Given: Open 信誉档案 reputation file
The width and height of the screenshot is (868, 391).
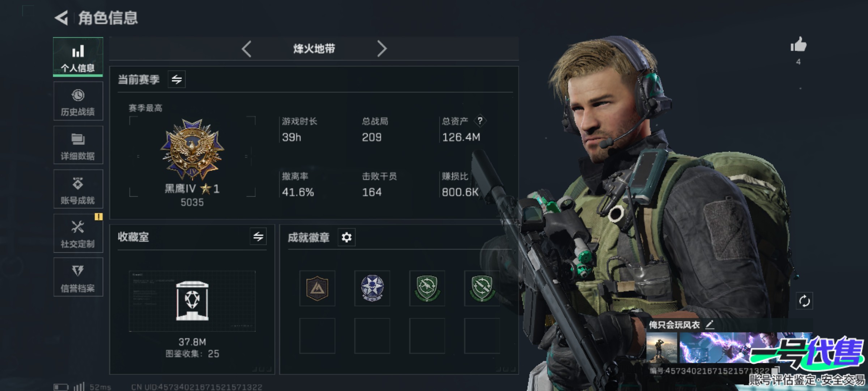Looking at the screenshot, I should click(78, 277).
